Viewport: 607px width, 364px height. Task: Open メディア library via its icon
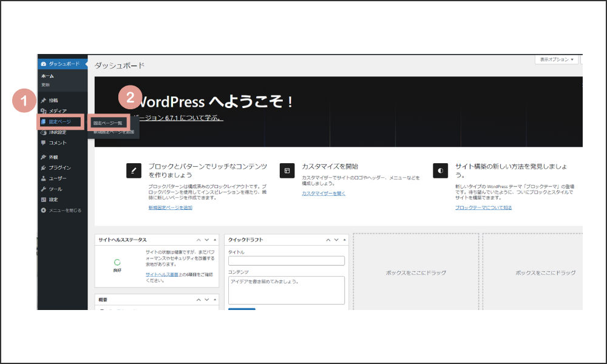(43, 111)
